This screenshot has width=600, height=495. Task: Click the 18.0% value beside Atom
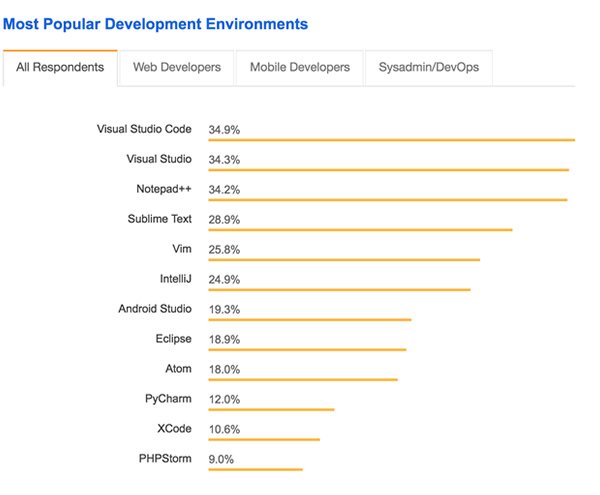point(224,370)
